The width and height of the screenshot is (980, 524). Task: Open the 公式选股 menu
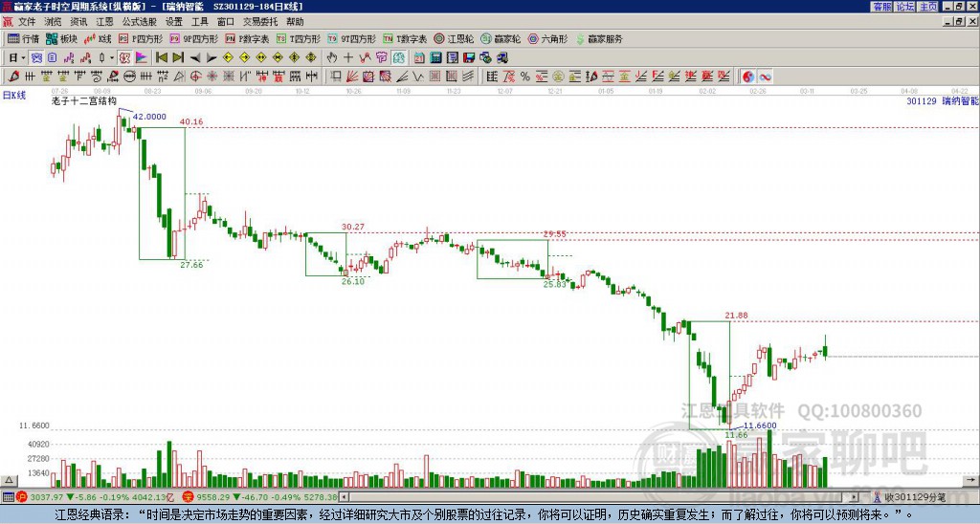tap(140, 22)
